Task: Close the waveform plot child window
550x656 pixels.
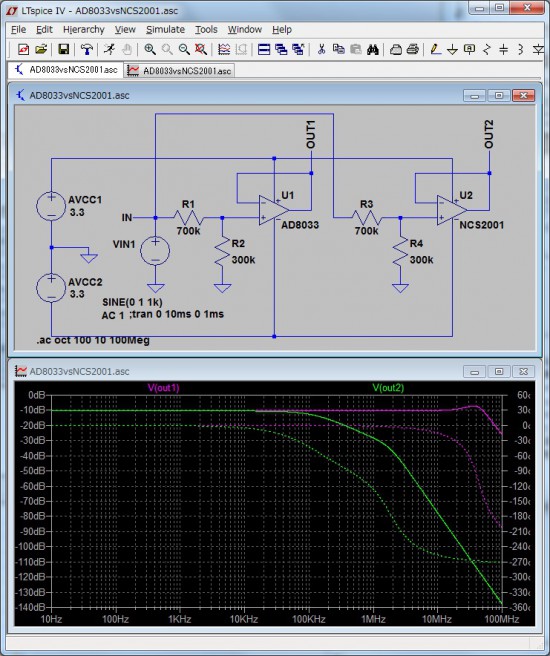Action: 523,371
